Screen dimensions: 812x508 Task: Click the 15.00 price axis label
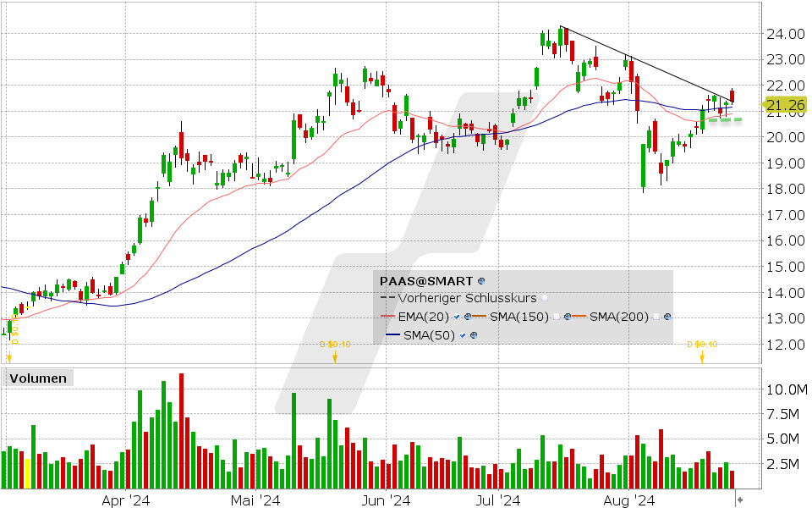click(x=785, y=267)
